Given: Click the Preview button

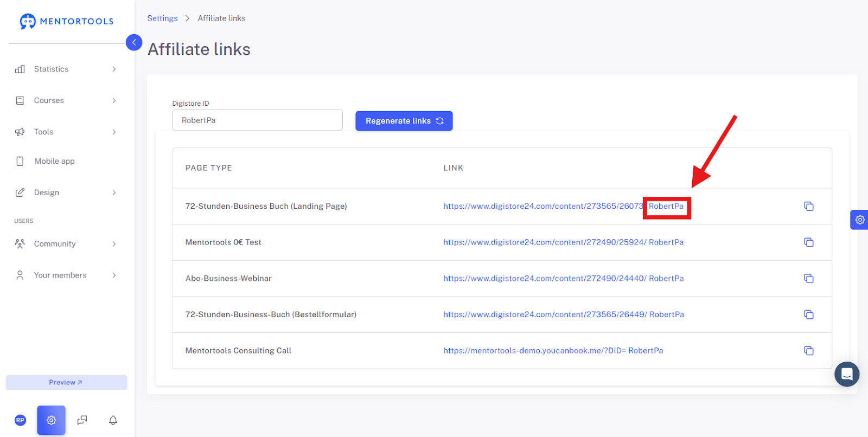Looking at the screenshot, I should point(66,382).
